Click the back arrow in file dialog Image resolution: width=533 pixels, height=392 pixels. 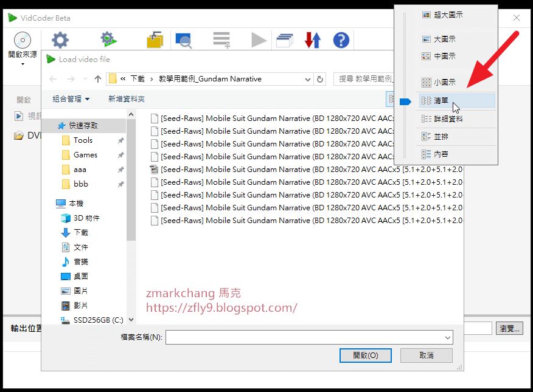(x=53, y=79)
